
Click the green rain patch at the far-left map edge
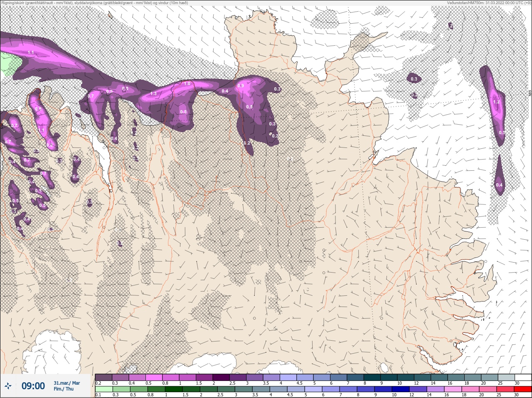click(10, 64)
